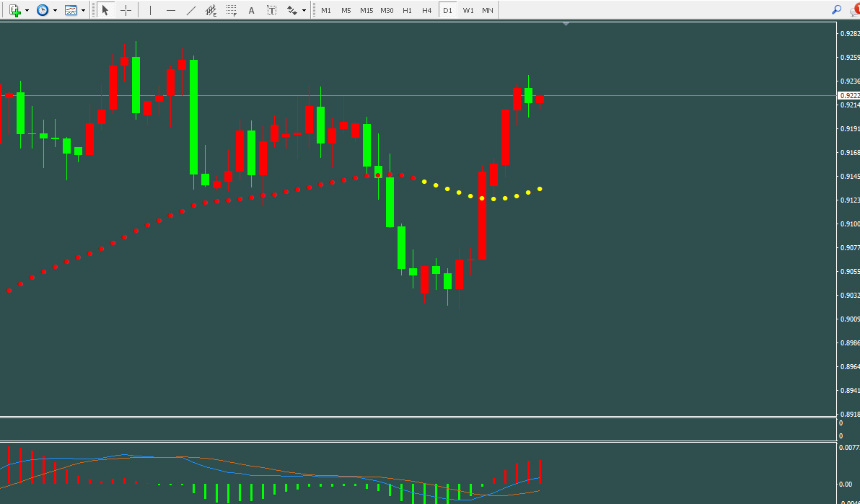The height and width of the screenshot is (504, 860).
Task: Select the equidistant channel tool
Action: (211, 10)
